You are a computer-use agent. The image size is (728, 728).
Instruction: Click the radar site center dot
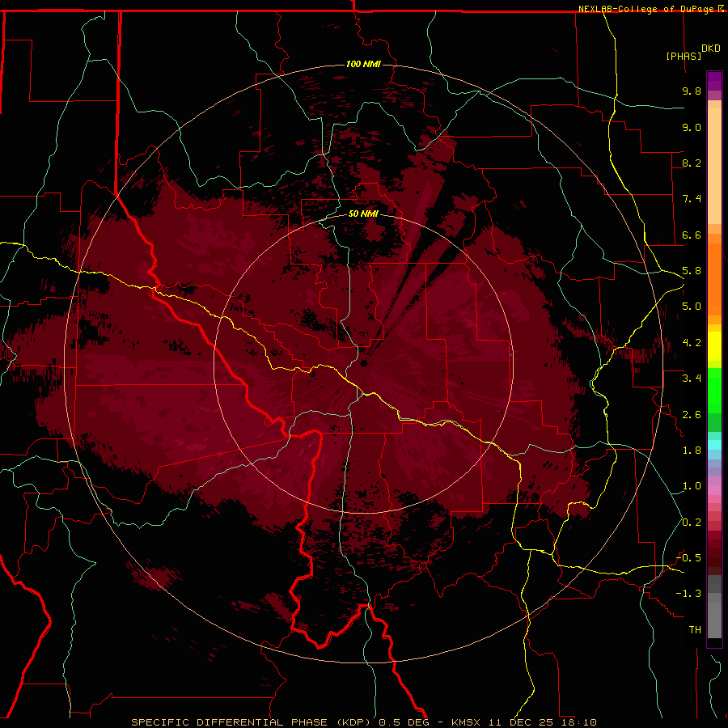tap(364, 363)
